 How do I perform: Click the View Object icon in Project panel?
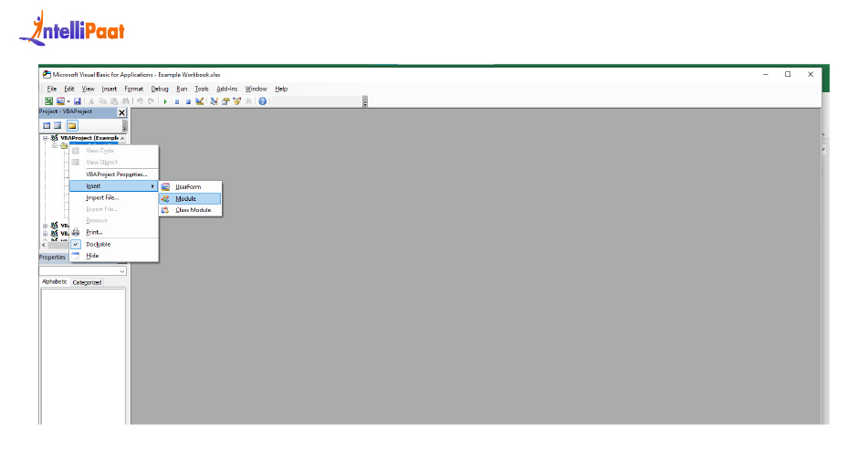(58, 126)
